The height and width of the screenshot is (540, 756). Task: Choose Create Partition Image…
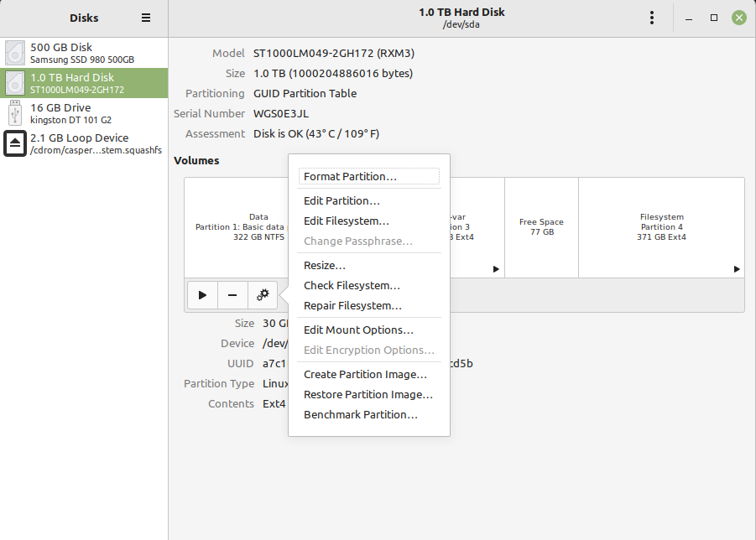coord(365,375)
